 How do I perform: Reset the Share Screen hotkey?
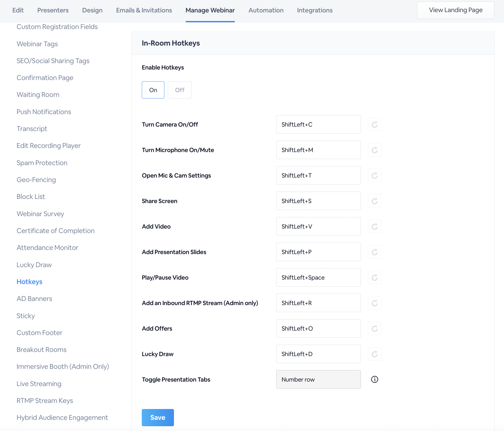tap(375, 201)
